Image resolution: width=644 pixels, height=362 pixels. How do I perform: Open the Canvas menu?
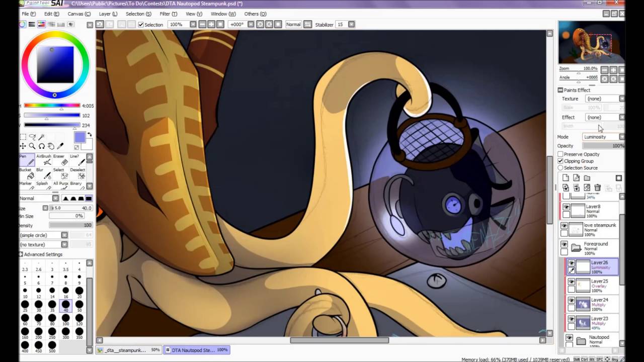(x=79, y=14)
